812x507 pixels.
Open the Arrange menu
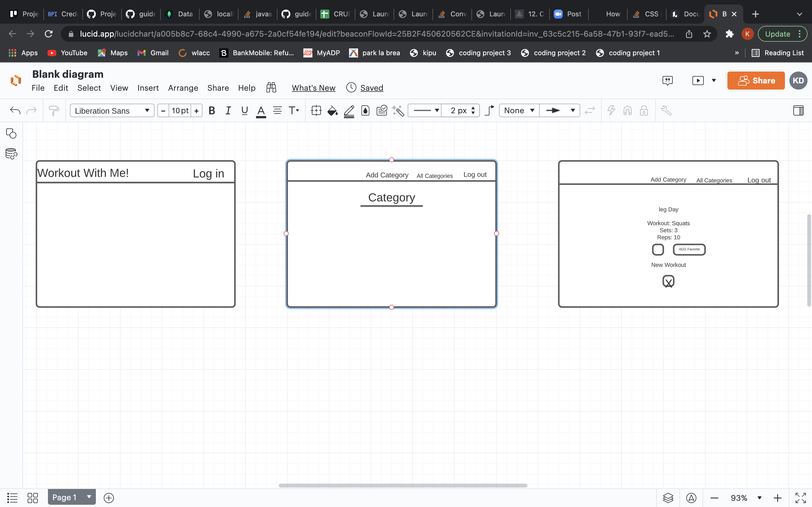tap(183, 88)
